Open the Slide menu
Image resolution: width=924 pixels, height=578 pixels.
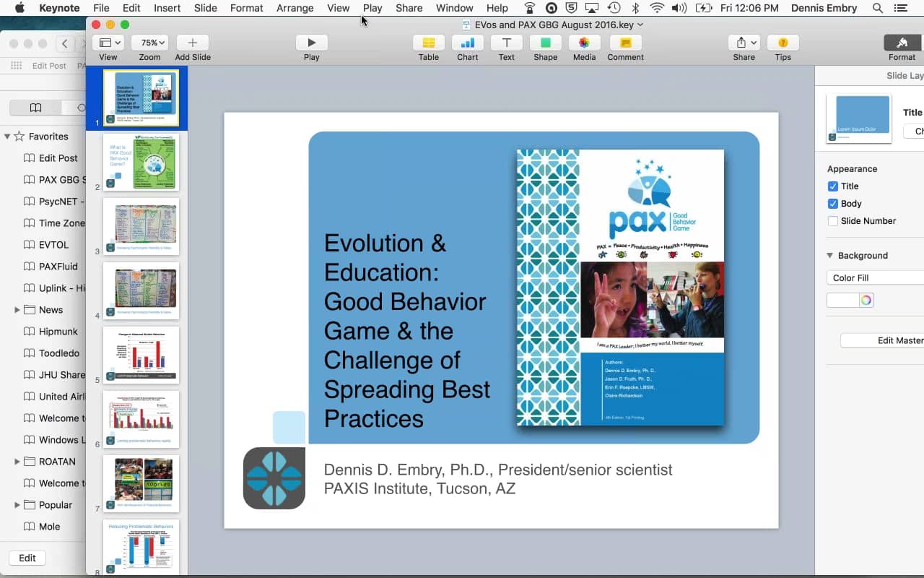coord(206,8)
